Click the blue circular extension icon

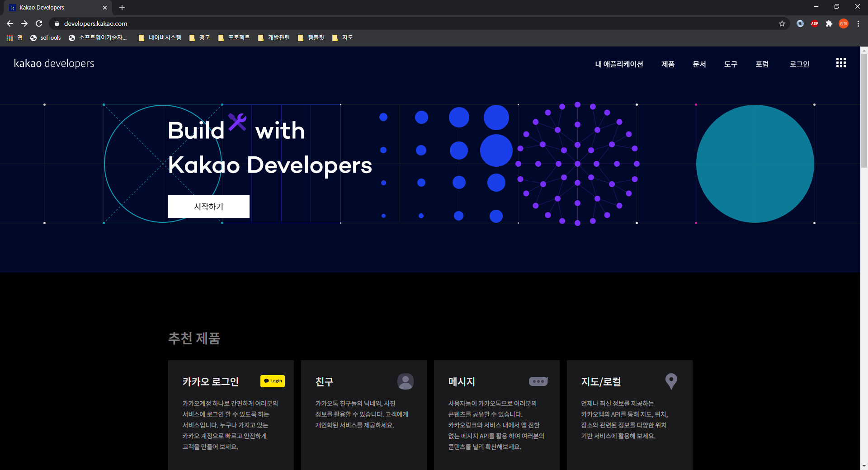click(800, 23)
